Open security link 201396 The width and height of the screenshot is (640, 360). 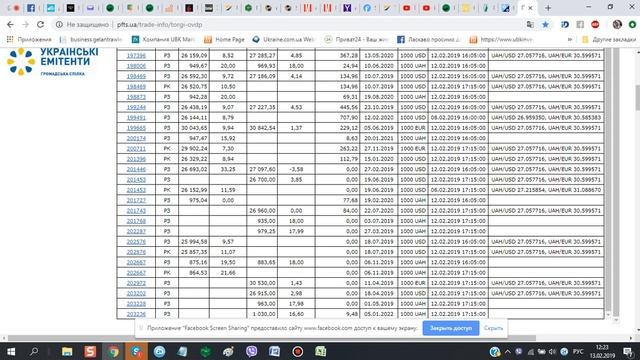(x=136, y=159)
